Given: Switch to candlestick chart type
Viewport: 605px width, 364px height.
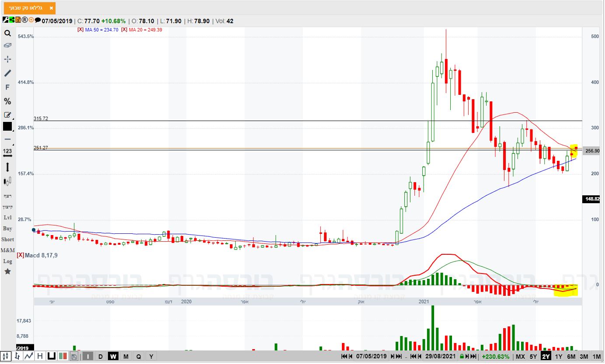Looking at the screenshot, I should click(7, 356).
